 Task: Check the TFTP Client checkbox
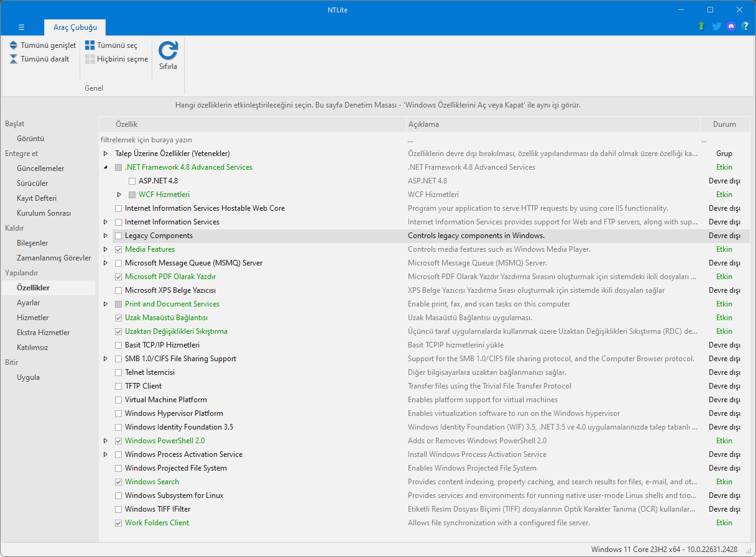pyautogui.click(x=119, y=386)
